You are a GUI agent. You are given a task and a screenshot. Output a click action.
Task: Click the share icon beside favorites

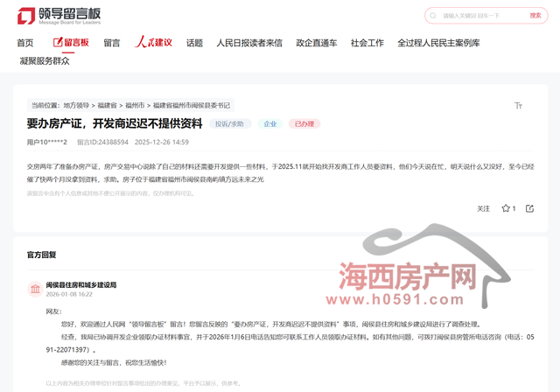coord(528,208)
